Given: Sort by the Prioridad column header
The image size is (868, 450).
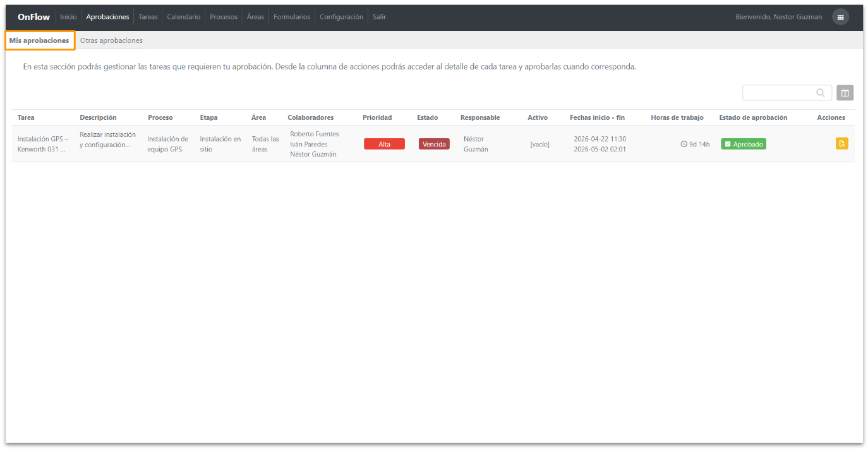Looking at the screenshot, I should tap(377, 117).
